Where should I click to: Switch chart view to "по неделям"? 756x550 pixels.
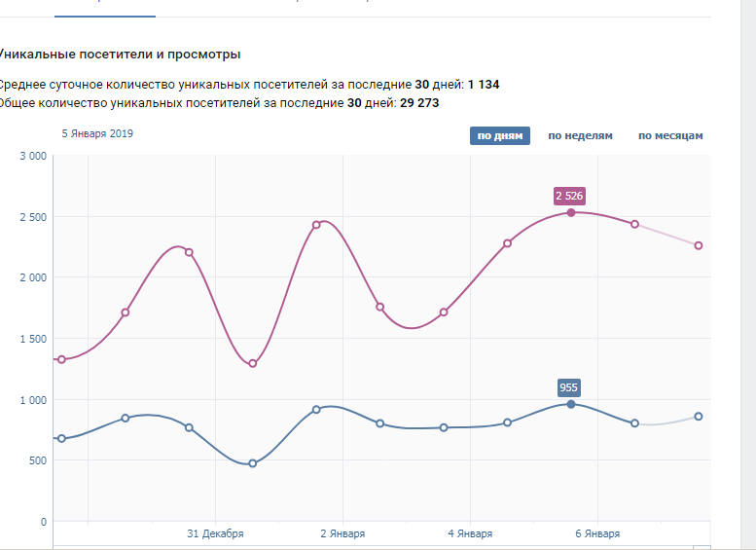(580, 135)
